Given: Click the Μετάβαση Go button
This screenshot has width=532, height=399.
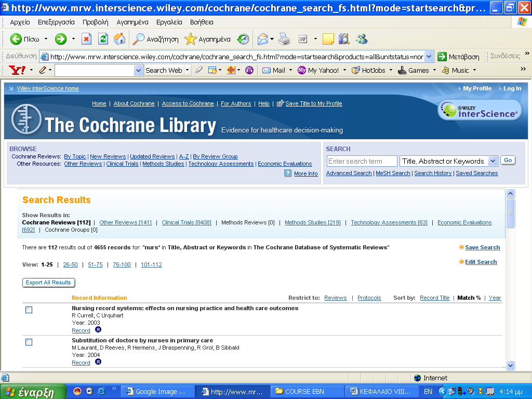Looking at the screenshot, I should [458, 57].
